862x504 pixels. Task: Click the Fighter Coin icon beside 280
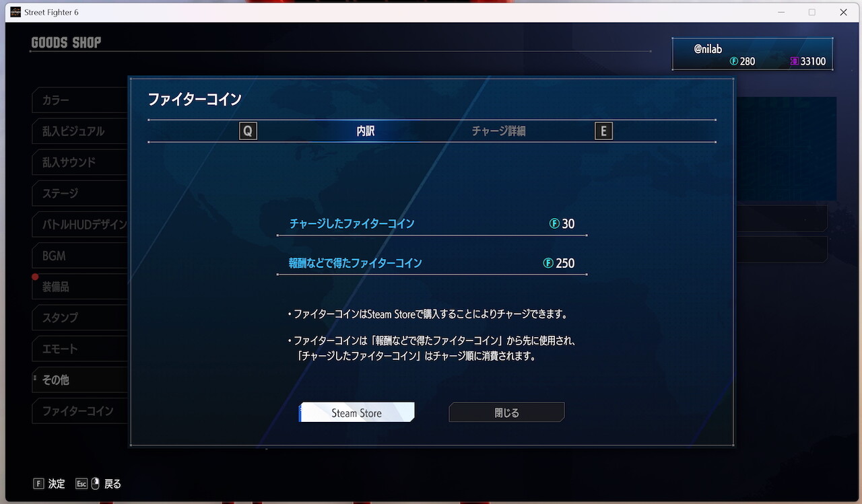tap(734, 61)
